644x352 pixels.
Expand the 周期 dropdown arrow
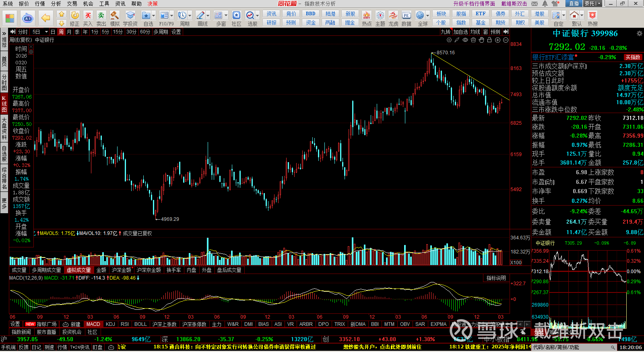click(190, 16)
